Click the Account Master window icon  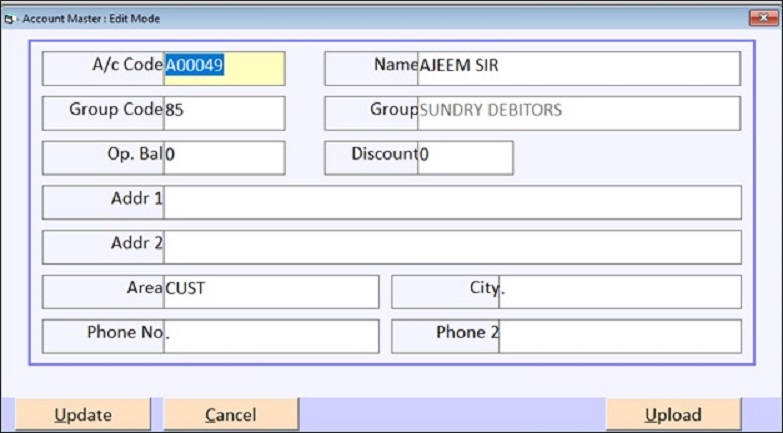point(9,19)
